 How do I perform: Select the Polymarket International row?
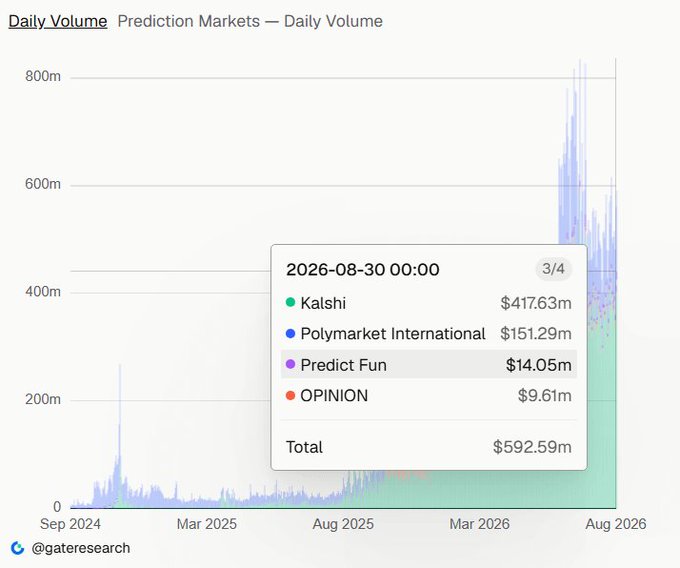click(429, 334)
